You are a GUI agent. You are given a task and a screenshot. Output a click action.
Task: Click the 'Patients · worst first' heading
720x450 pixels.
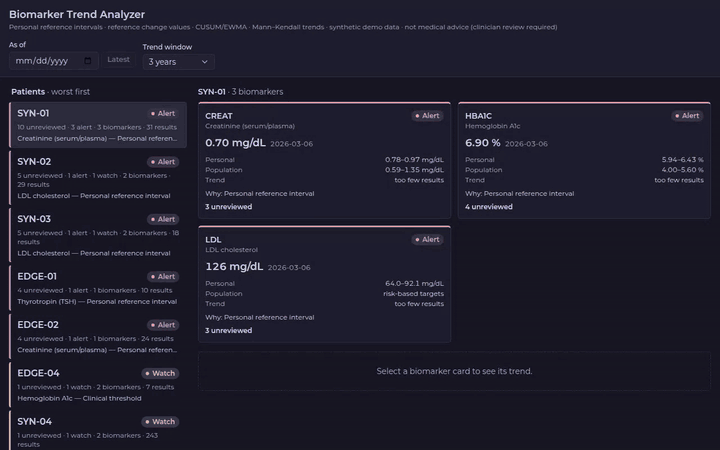51,91
